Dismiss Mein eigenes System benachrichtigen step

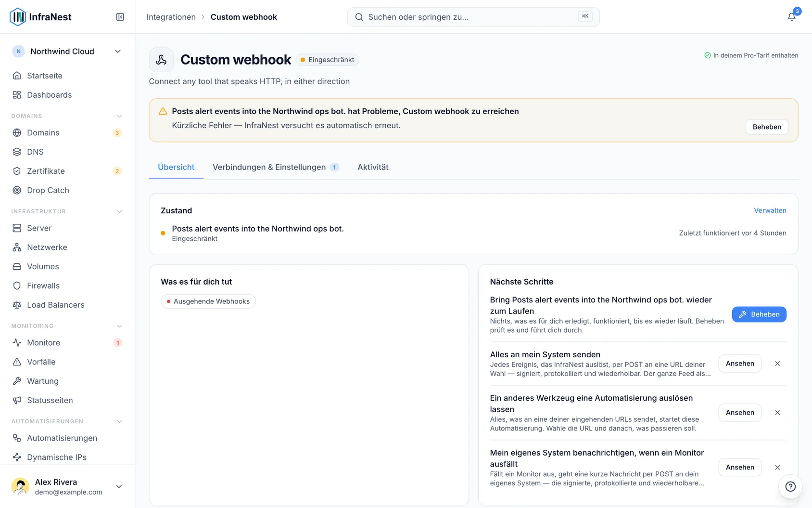click(777, 467)
